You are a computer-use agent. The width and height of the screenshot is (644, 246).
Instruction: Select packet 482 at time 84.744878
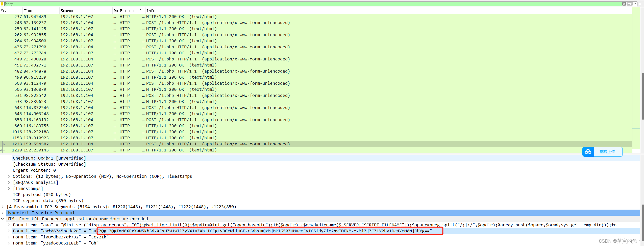(316, 71)
